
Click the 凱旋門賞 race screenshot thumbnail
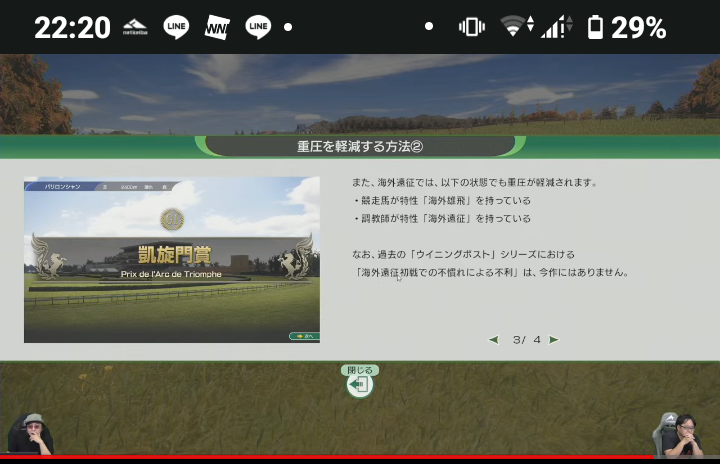pyautogui.click(x=172, y=260)
